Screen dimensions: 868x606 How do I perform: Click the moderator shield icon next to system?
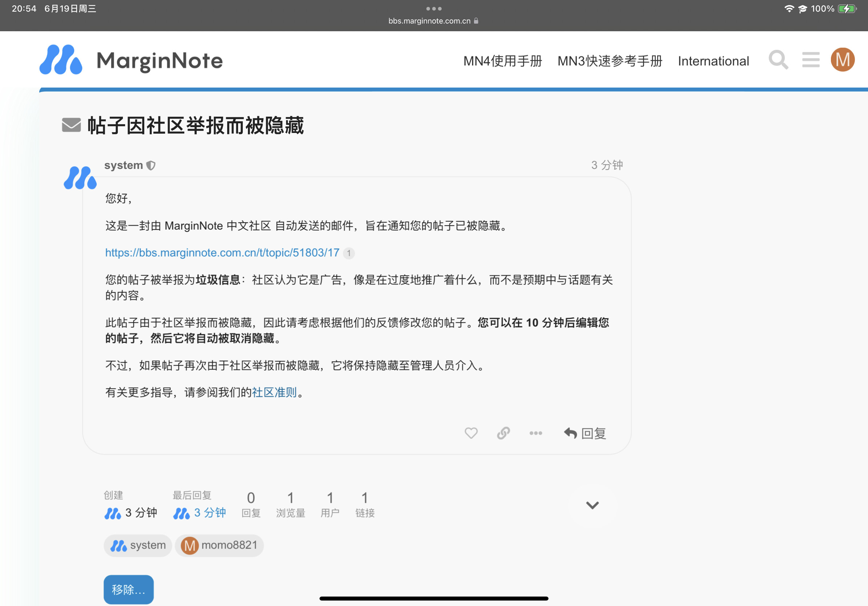(151, 165)
